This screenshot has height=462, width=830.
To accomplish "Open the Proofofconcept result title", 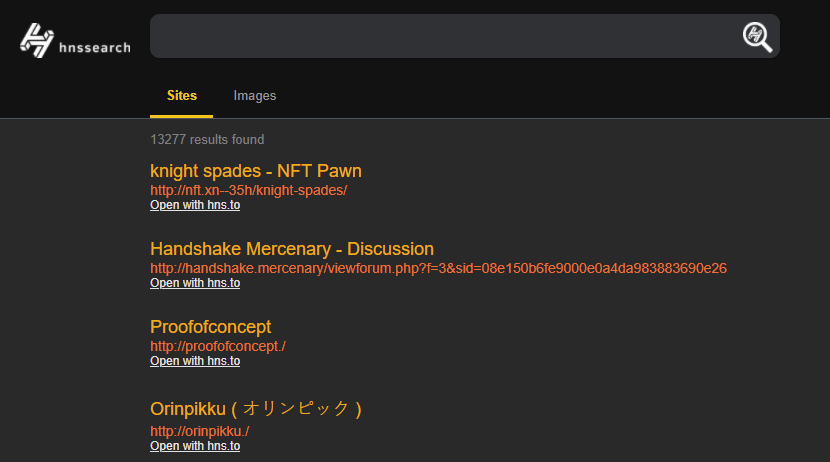I will pos(210,327).
